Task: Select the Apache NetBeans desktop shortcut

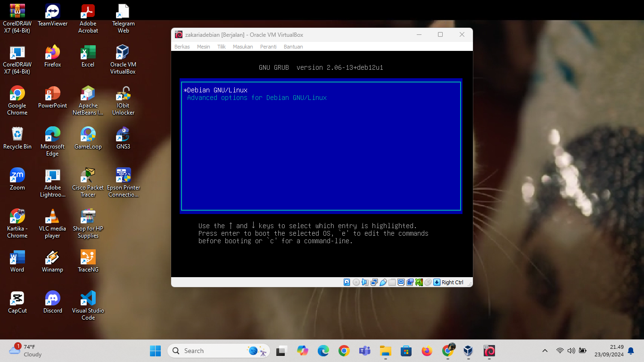Action: [x=88, y=101]
